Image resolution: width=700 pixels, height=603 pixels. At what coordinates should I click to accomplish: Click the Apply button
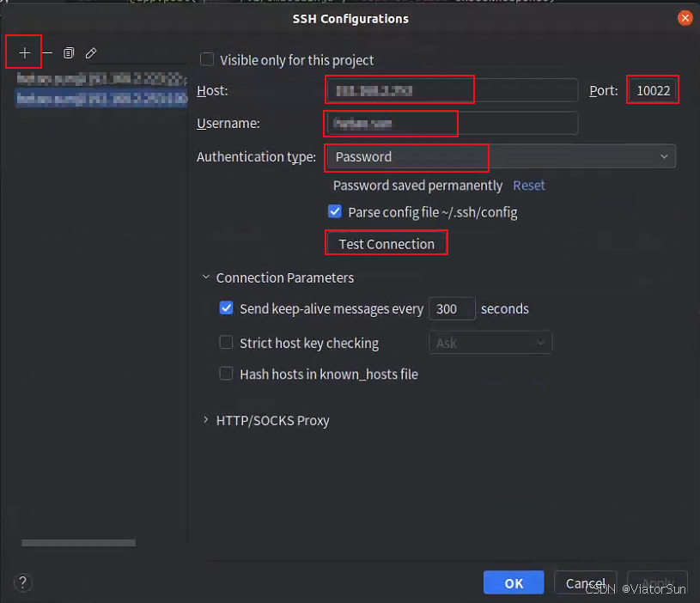657,583
